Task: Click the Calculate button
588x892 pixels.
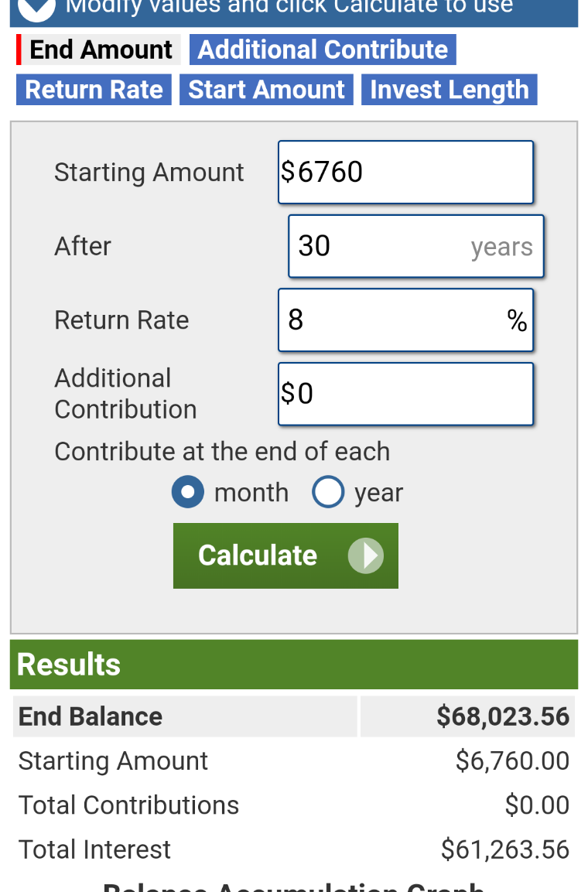Action: click(285, 555)
